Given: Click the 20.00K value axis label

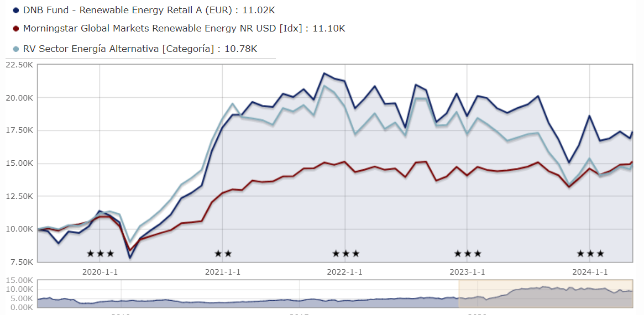Looking at the screenshot, I should coord(19,98).
